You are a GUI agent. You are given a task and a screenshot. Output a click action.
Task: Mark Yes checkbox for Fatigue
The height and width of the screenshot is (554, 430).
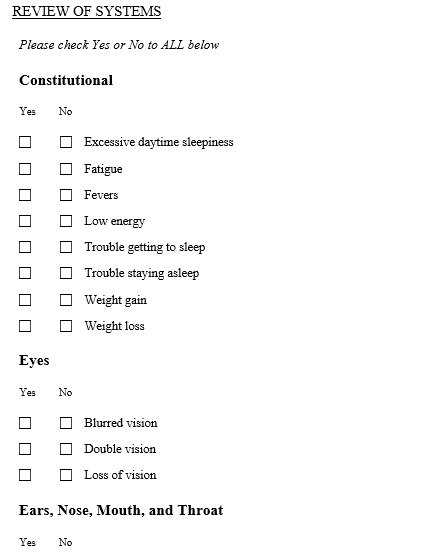point(25,169)
